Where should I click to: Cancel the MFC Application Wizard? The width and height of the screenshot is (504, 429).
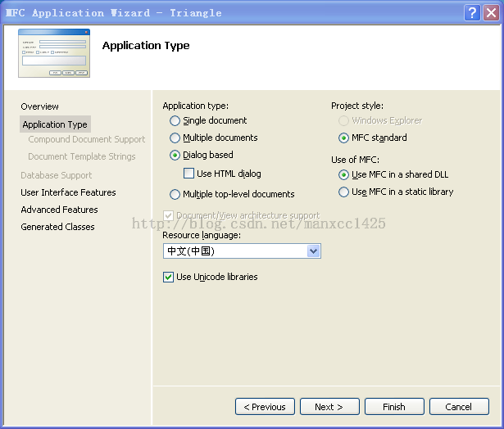click(458, 407)
